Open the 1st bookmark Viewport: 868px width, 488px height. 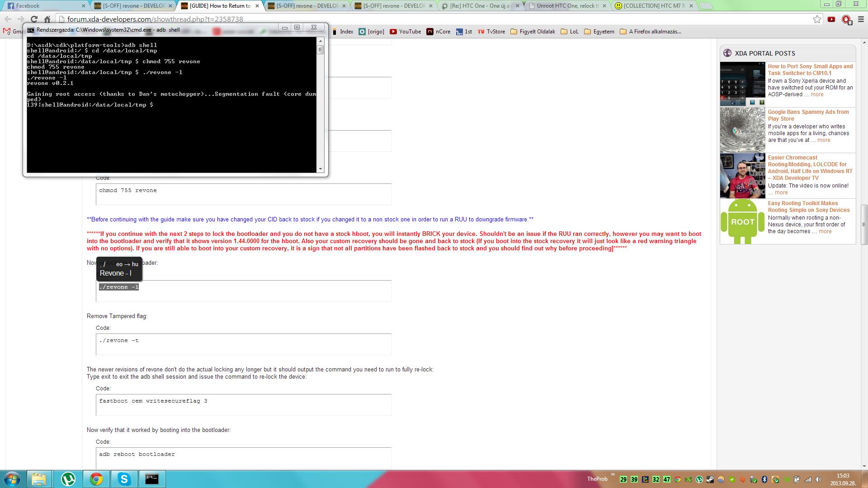click(464, 32)
